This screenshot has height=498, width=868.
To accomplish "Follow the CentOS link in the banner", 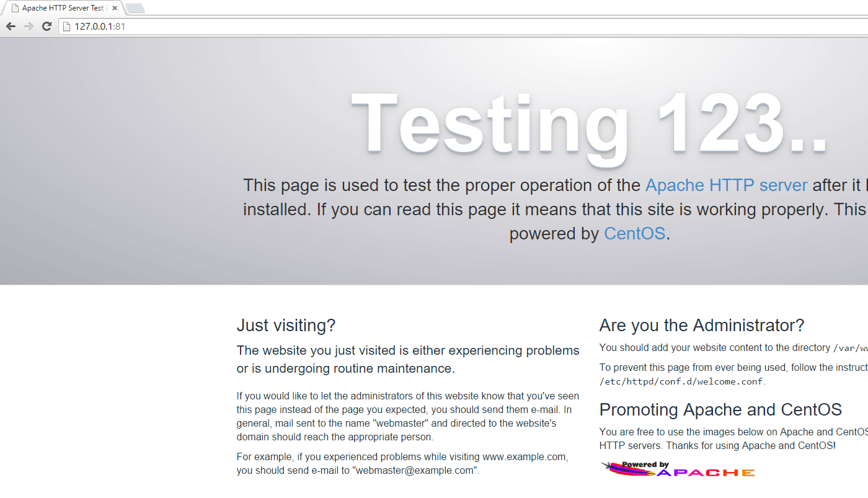I will click(634, 234).
